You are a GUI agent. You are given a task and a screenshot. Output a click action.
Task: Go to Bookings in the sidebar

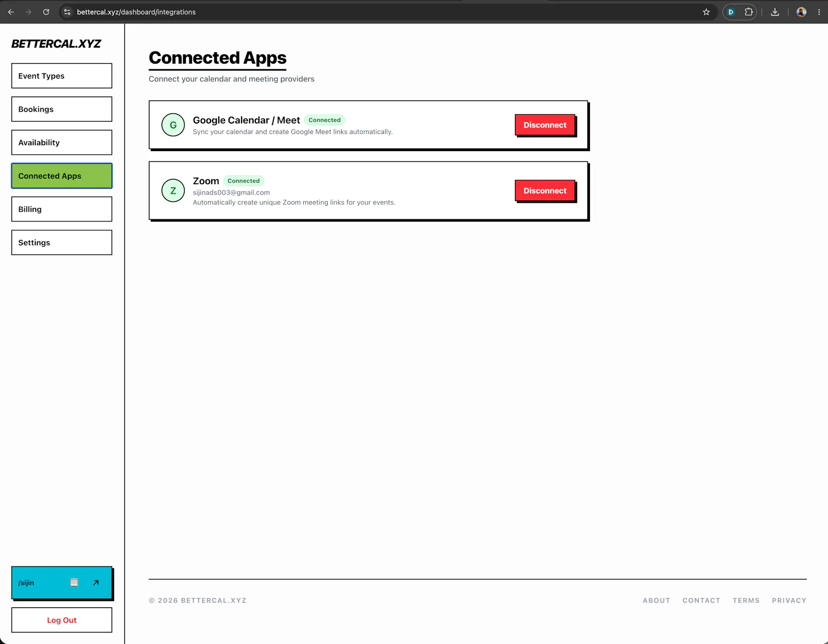tap(62, 109)
